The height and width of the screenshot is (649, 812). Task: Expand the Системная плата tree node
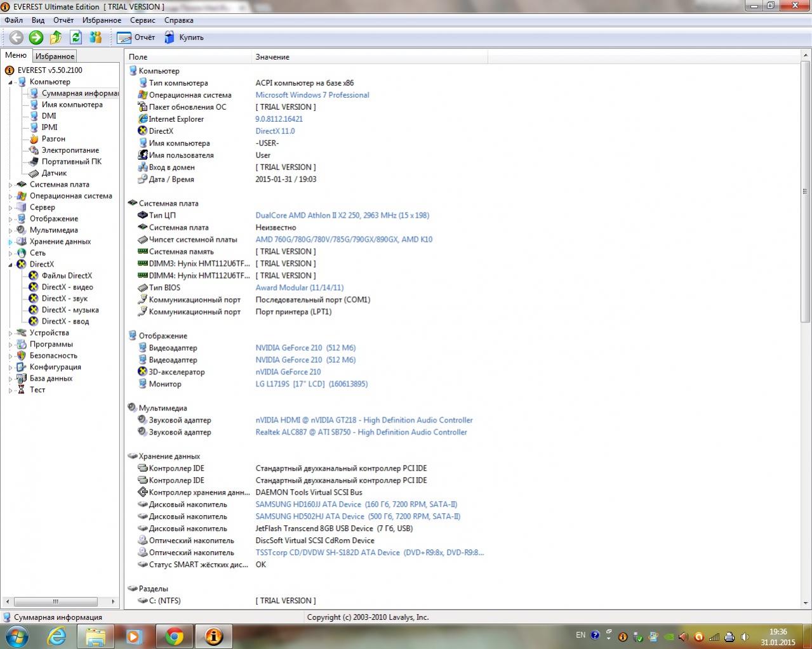click(10, 185)
